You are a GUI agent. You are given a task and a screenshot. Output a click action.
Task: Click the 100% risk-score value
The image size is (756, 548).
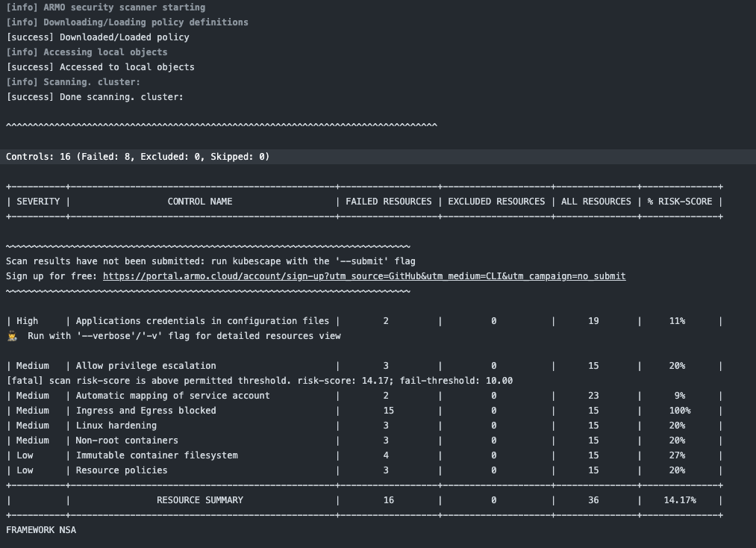point(680,411)
